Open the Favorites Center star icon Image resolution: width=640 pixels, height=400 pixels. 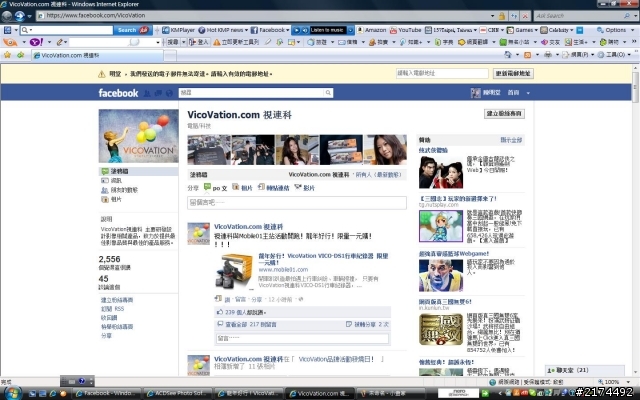[x=7, y=55]
